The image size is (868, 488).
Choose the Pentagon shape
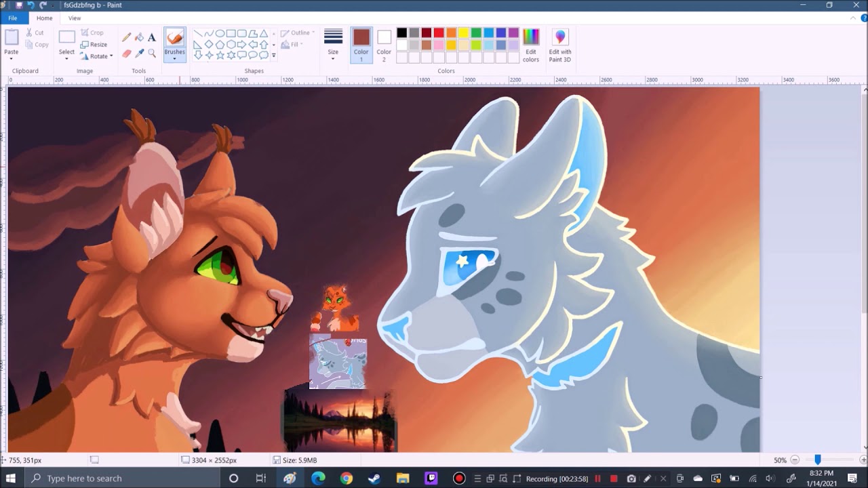pyautogui.click(x=220, y=44)
